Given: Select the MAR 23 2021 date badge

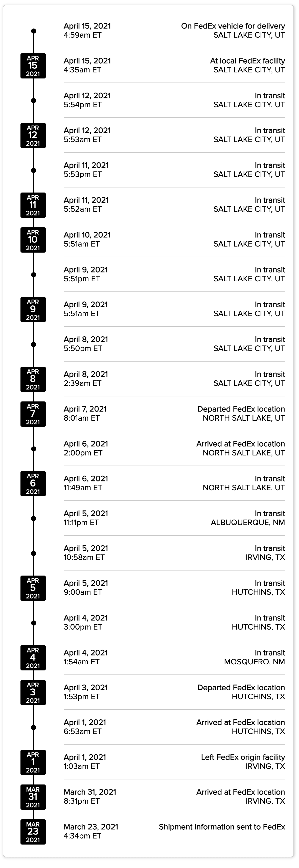Looking at the screenshot, I should pyautogui.click(x=33, y=832).
